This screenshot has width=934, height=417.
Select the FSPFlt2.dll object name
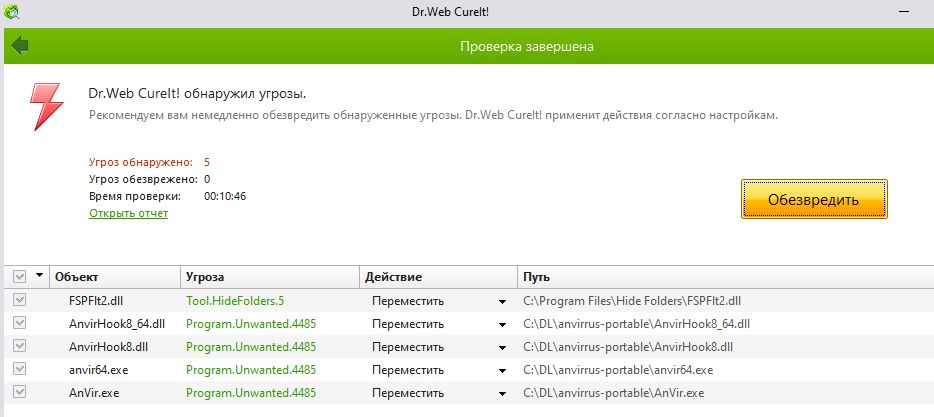(x=96, y=301)
